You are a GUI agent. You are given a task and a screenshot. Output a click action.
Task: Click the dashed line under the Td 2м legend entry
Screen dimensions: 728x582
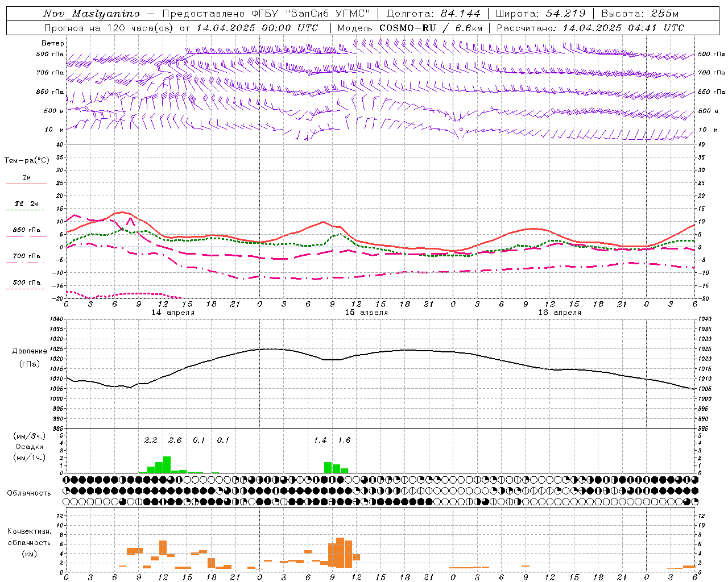(x=25, y=210)
